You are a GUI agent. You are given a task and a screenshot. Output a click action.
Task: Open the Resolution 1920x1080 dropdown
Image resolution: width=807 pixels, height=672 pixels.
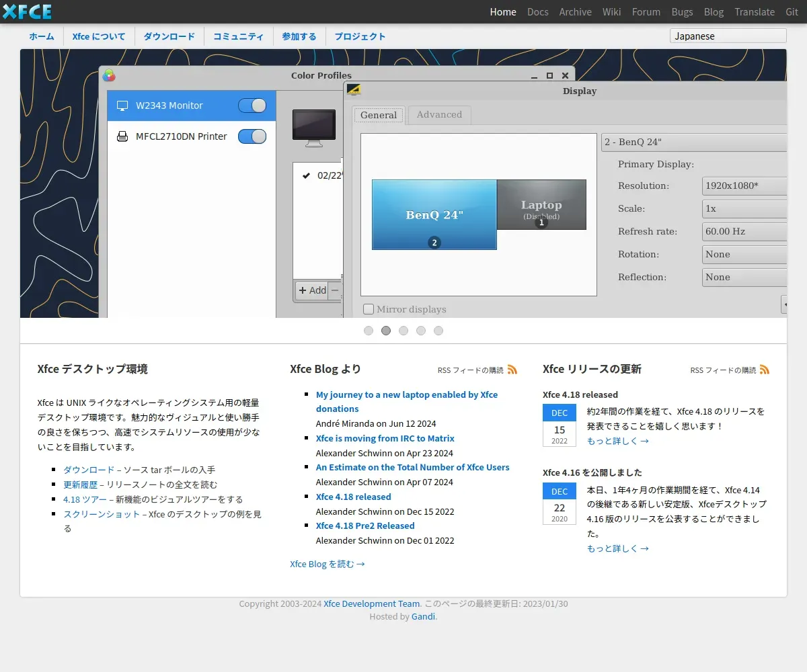pyautogui.click(x=744, y=185)
